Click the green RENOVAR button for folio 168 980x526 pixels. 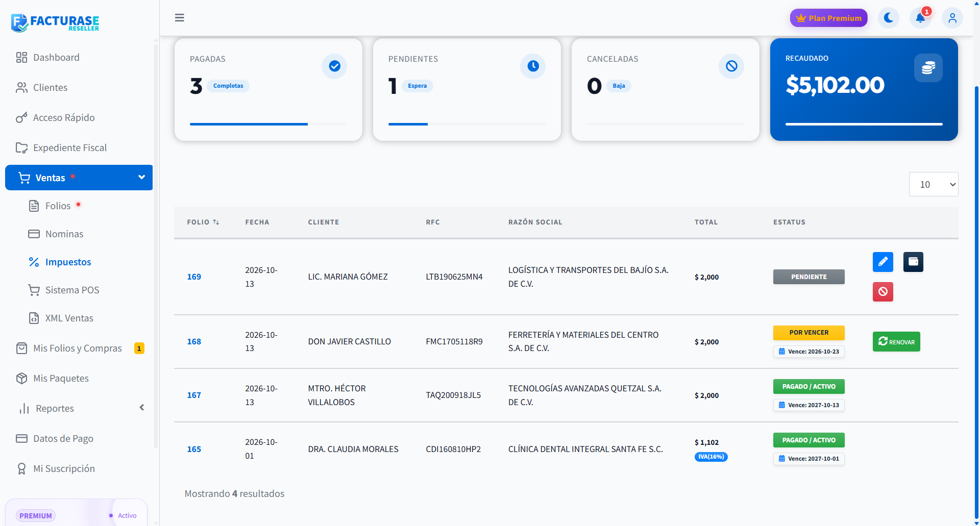point(896,341)
